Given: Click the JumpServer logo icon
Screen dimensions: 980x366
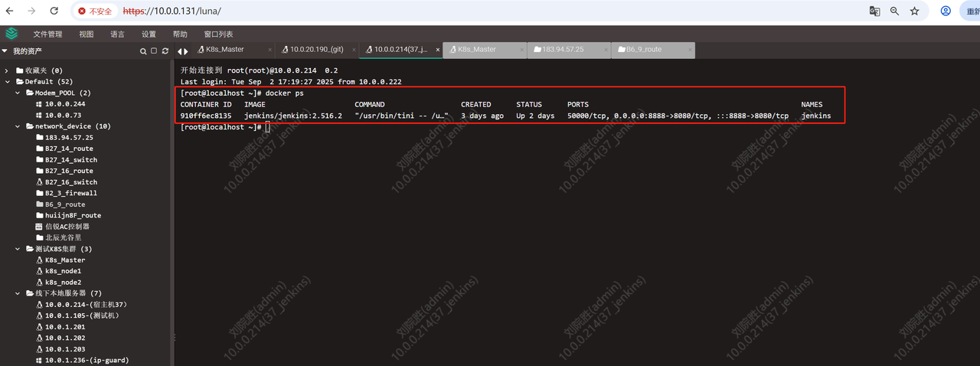Looking at the screenshot, I should [11, 34].
